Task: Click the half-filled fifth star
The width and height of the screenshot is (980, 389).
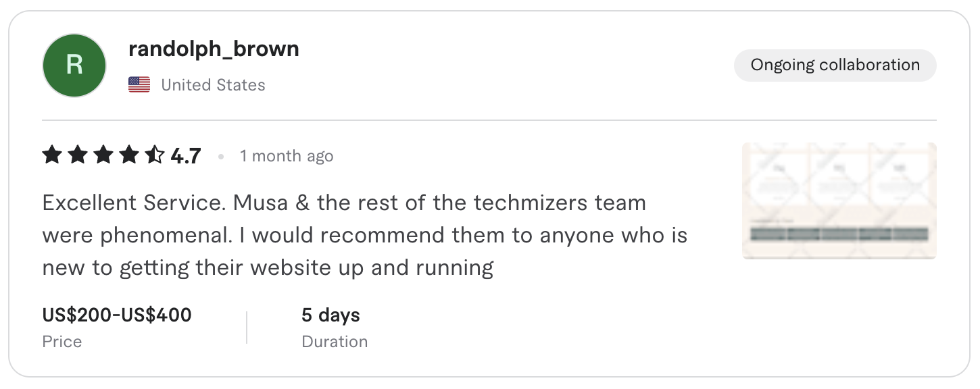Action: pyautogui.click(x=155, y=155)
